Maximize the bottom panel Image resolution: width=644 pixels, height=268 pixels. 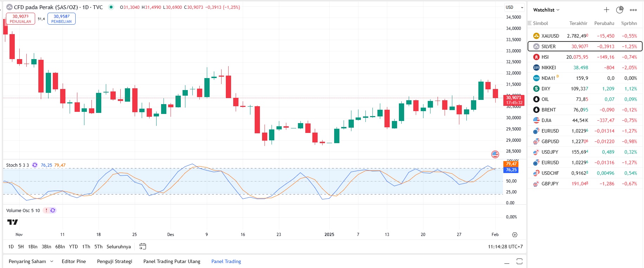click(x=519, y=261)
